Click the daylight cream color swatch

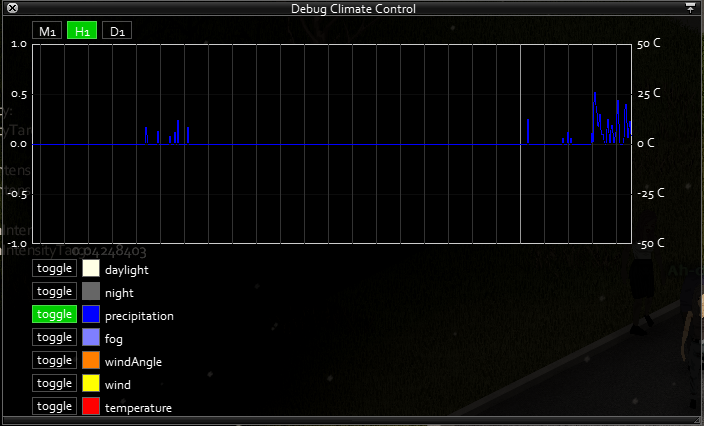(91, 268)
